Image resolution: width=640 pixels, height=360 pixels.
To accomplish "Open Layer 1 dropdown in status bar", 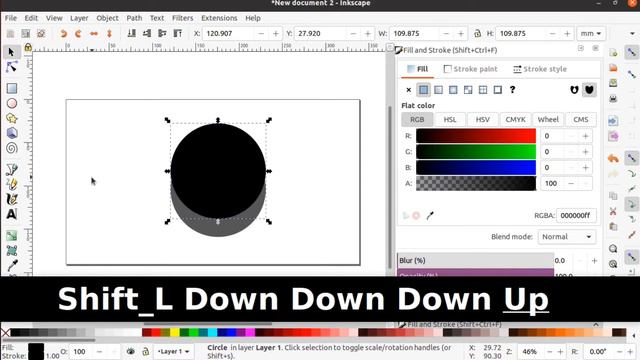I will 173,351.
